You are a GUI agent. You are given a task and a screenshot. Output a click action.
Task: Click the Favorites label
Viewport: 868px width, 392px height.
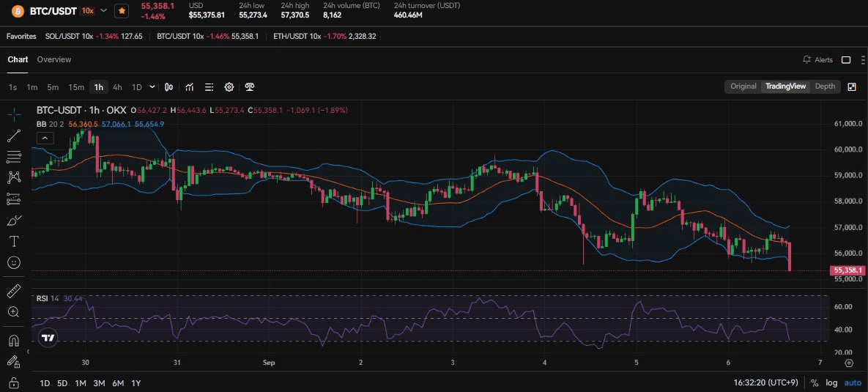coord(21,36)
